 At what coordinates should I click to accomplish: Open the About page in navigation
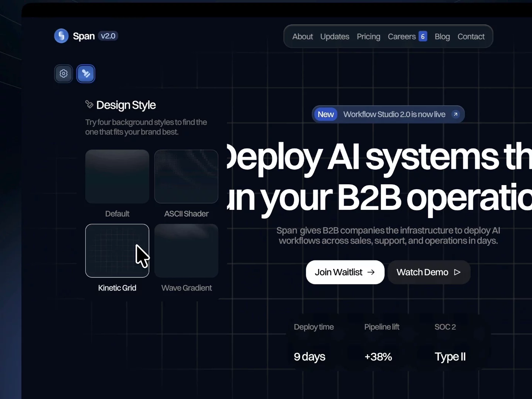pos(303,37)
